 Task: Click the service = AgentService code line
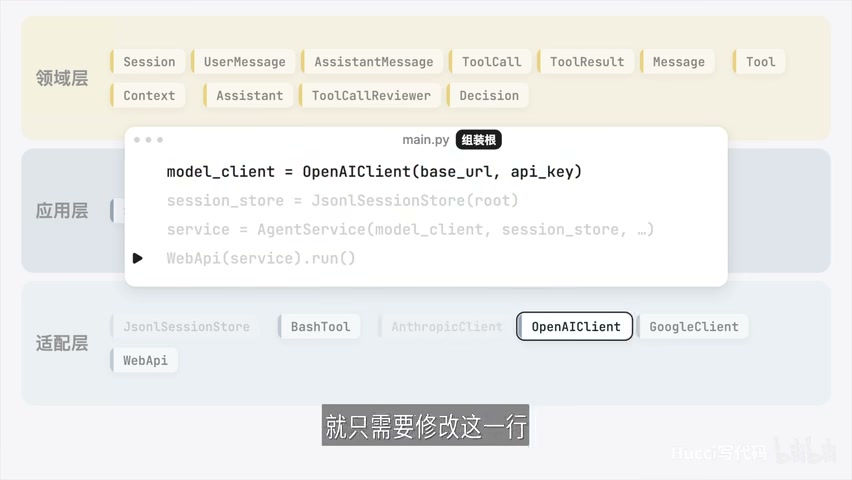(410, 229)
